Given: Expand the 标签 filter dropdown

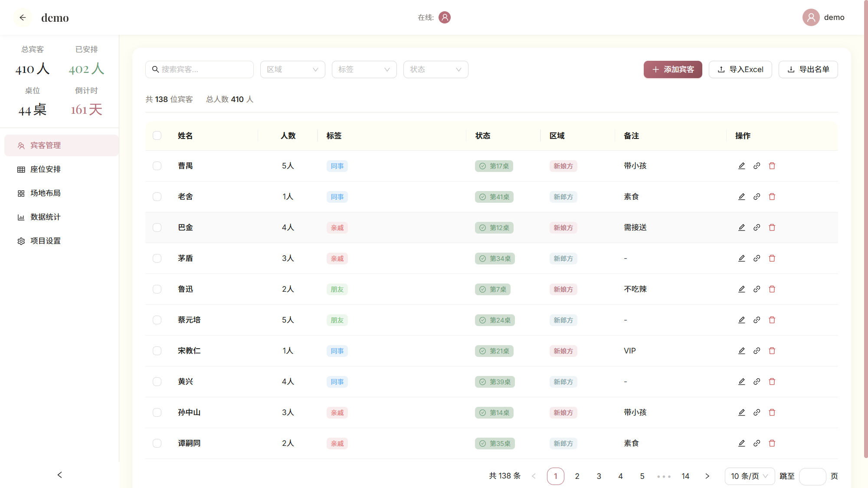Looking at the screenshot, I should 364,69.
